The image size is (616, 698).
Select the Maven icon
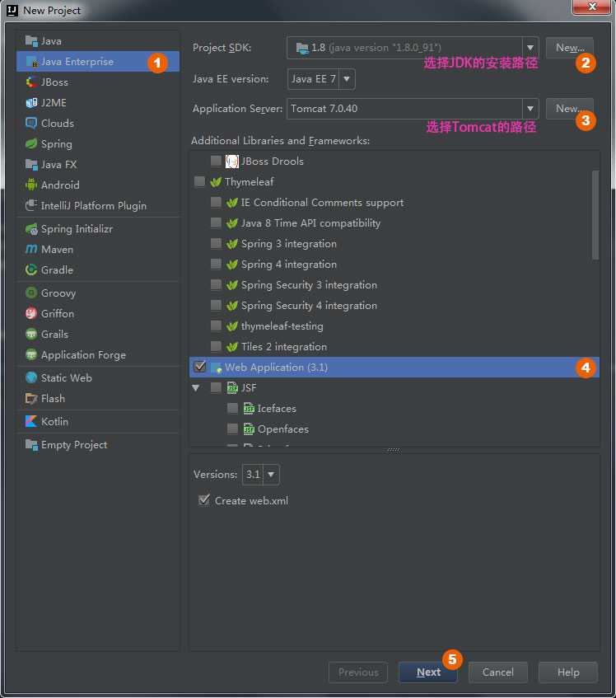pos(31,249)
